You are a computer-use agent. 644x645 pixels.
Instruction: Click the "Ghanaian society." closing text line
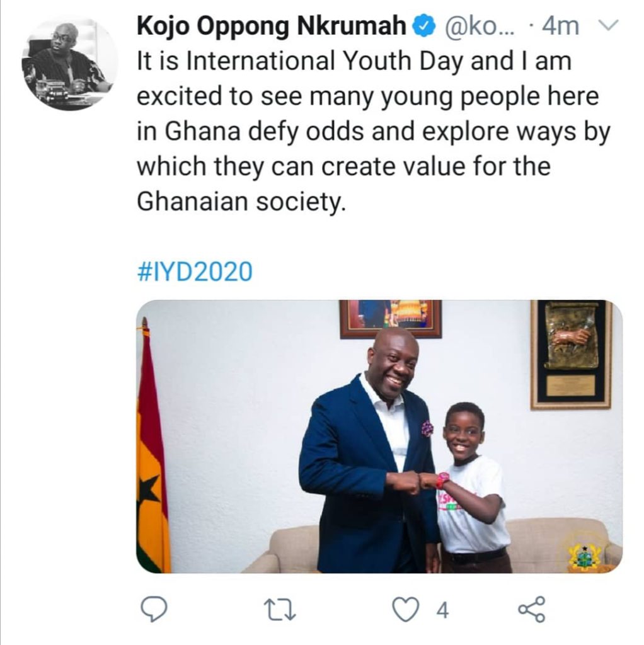[241, 203]
